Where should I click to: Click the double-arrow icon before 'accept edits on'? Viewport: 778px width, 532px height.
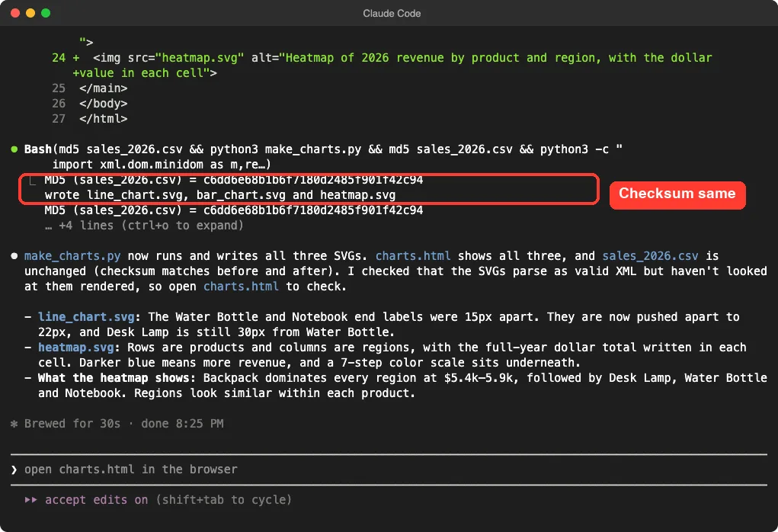point(30,500)
